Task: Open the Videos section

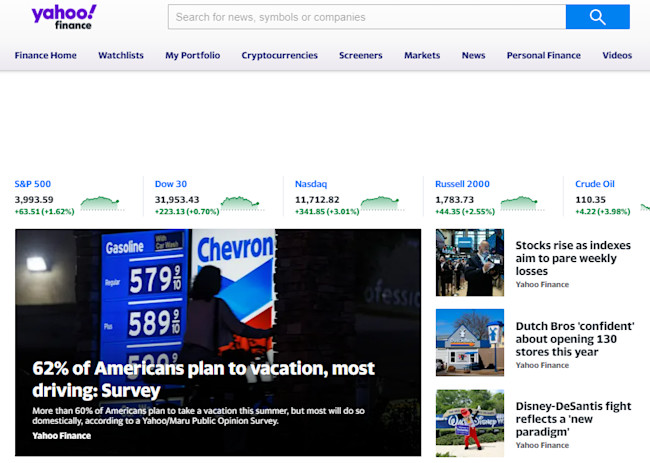Action: click(617, 55)
